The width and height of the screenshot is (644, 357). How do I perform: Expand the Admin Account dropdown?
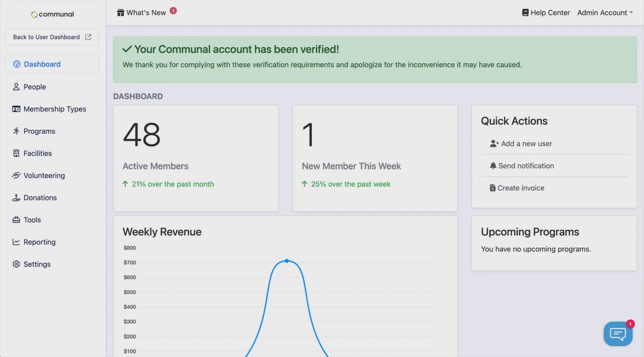pos(605,12)
